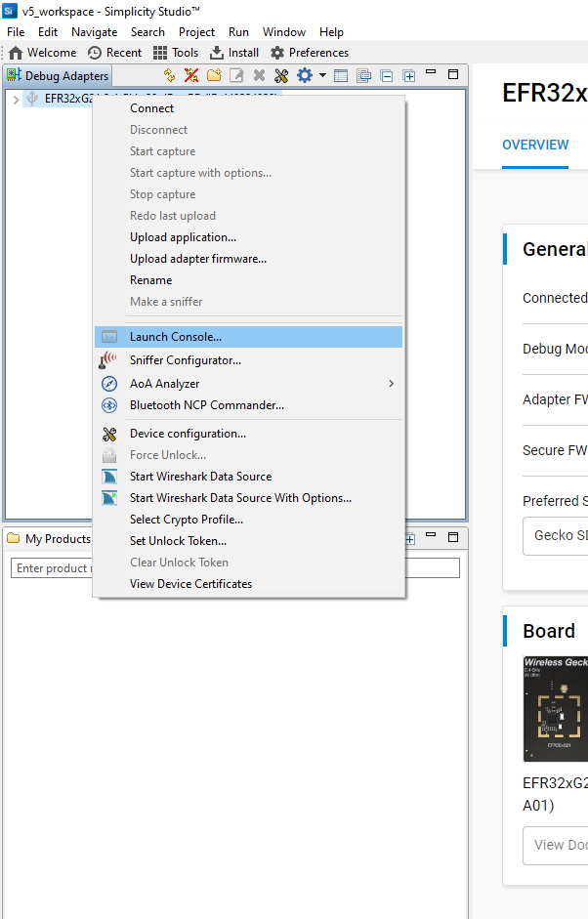Open Preferences from the toolbar

(x=309, y=53)
